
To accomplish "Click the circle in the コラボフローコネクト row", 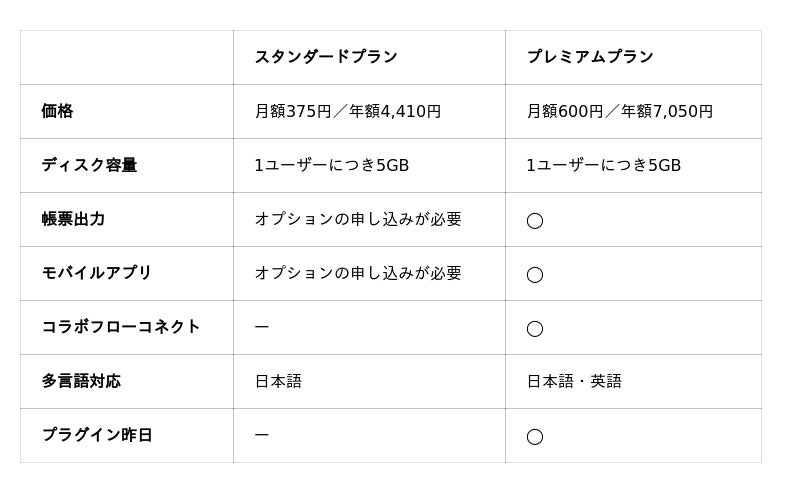I will coord(535,328).
